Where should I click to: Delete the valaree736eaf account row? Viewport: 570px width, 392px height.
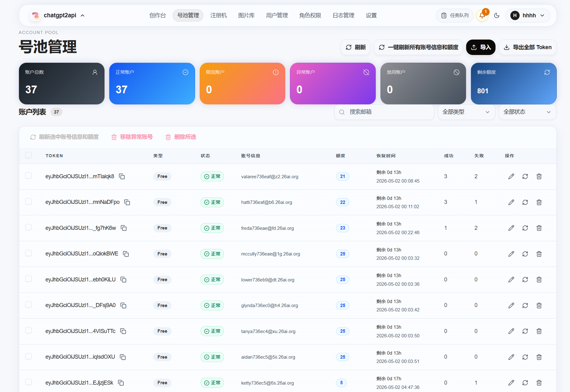[539, 176]
